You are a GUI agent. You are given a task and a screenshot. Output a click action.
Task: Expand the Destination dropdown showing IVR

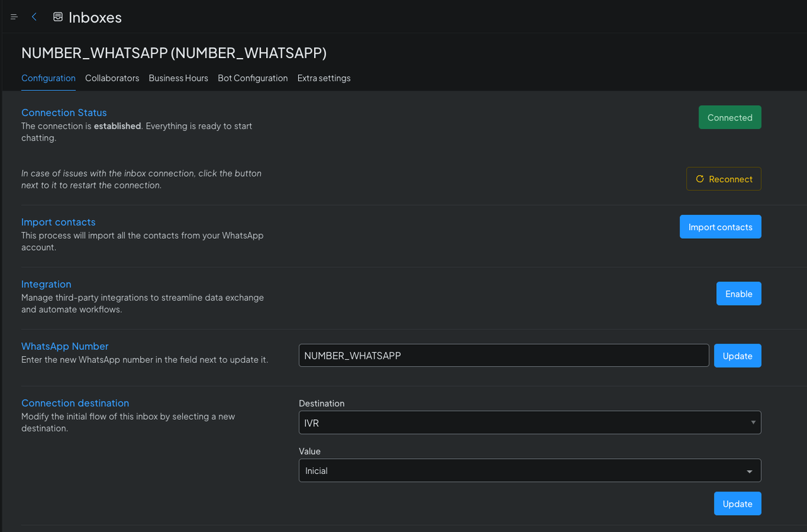[530, 423]
